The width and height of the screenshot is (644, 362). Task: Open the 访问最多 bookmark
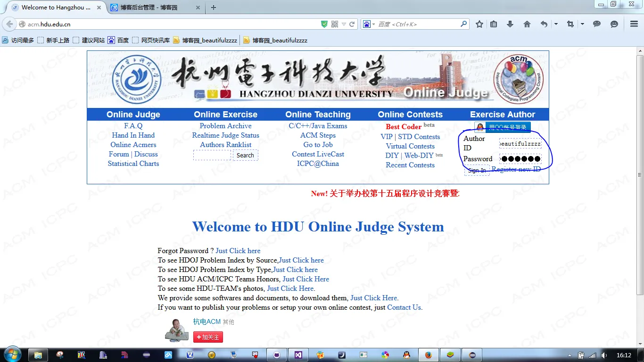18,41
